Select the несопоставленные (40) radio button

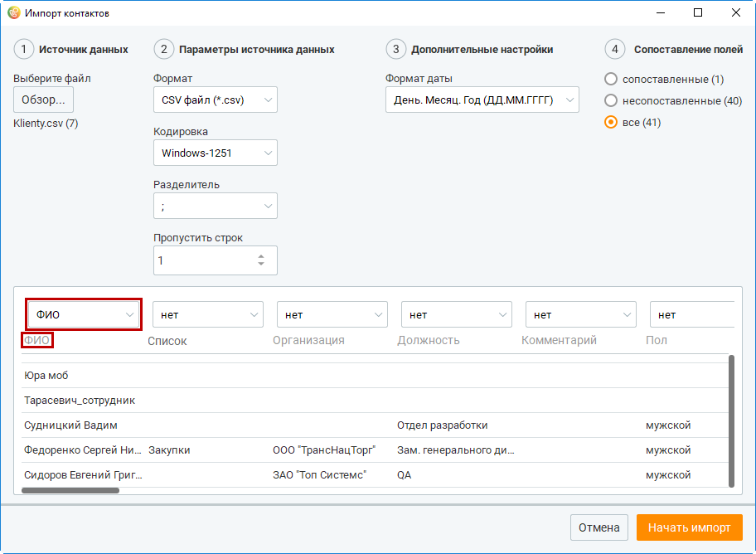[611, 100]
